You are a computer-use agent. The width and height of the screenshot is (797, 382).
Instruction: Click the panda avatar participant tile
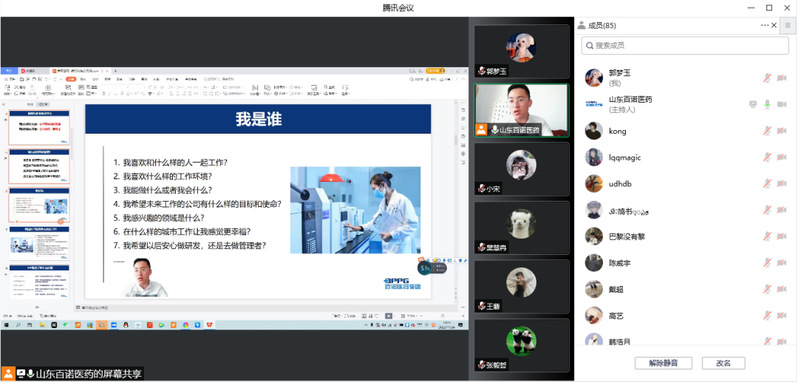tap(521, 344)
